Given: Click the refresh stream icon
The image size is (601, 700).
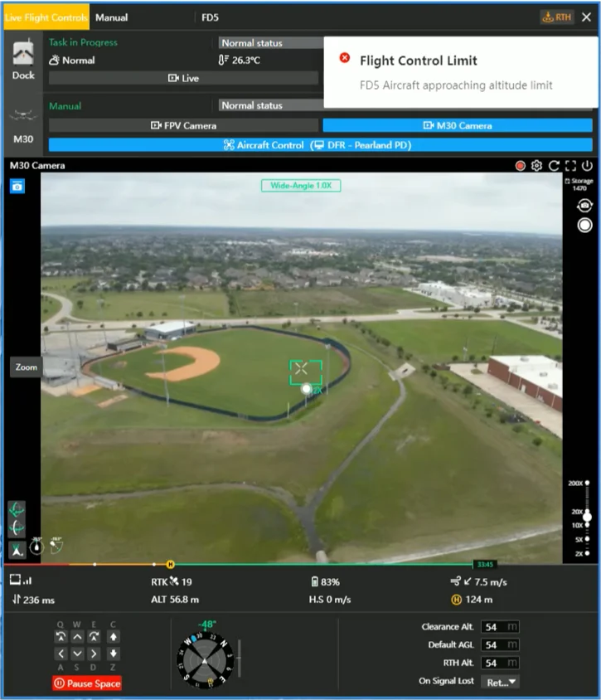Looking at the screenshot, I should [554, 166].
